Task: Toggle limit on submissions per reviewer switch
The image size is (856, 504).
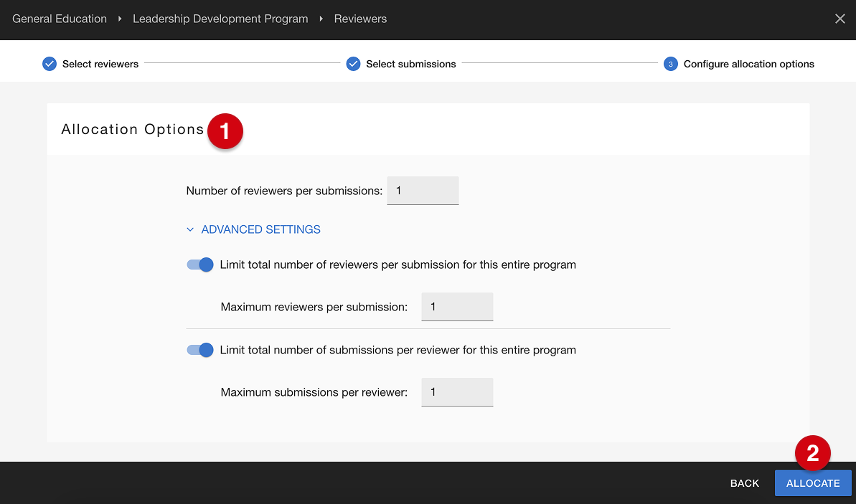Action: click(199, 350)
